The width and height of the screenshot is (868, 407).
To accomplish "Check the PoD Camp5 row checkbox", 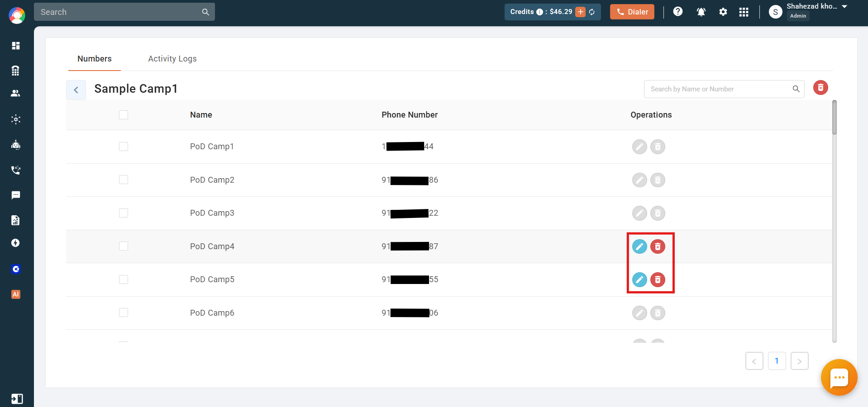I will click(x=124, y=279).
